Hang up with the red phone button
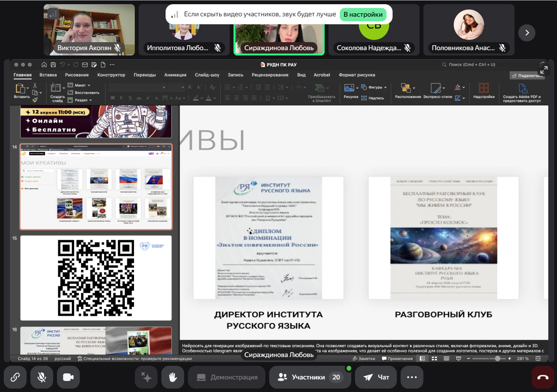The height and width of the screenshot is (392, 557). click(543, 377)
